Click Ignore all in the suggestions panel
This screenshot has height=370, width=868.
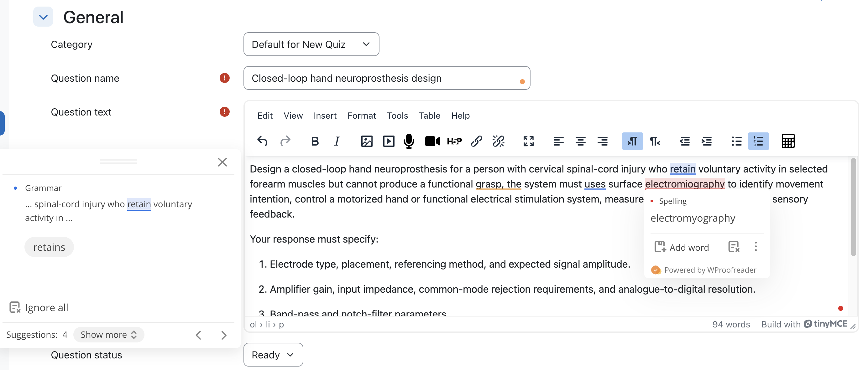pyautogui.click(x=39, y=307)
